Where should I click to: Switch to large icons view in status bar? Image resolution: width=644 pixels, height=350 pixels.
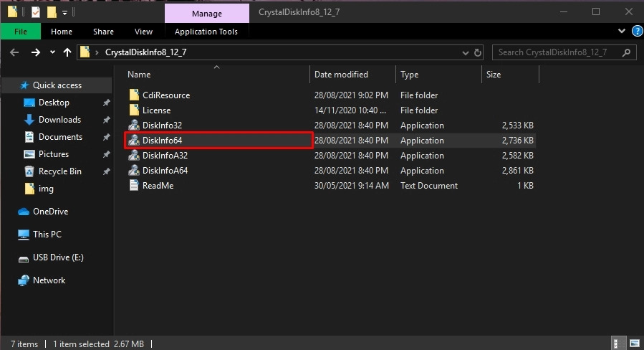coord(635,344)
